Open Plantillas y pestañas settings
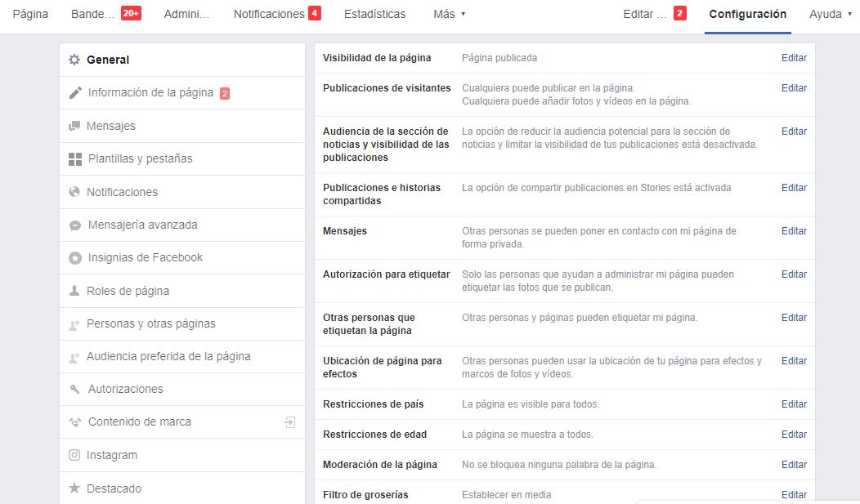Screen dimensions: 860x504 tap(182, 158)
